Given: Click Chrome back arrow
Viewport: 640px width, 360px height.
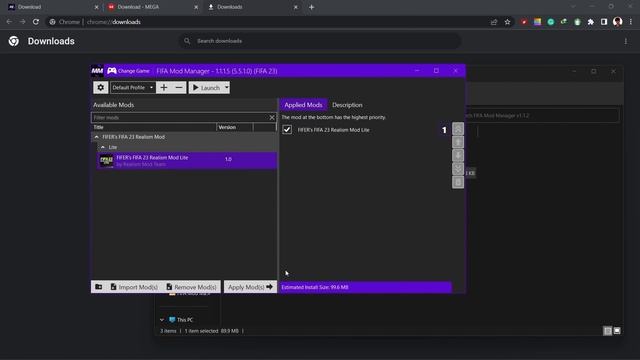Looking at the screenshot, I should (x=9, y=22).
